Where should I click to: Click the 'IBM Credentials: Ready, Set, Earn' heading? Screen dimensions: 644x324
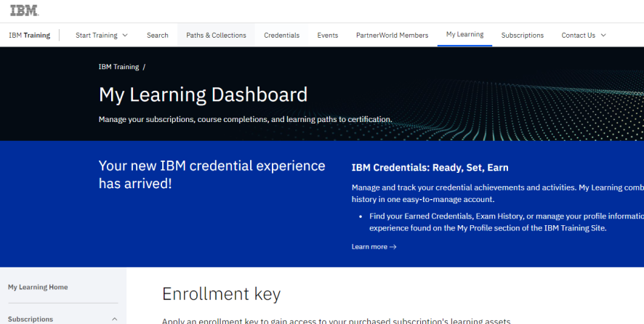coord(430,168)
